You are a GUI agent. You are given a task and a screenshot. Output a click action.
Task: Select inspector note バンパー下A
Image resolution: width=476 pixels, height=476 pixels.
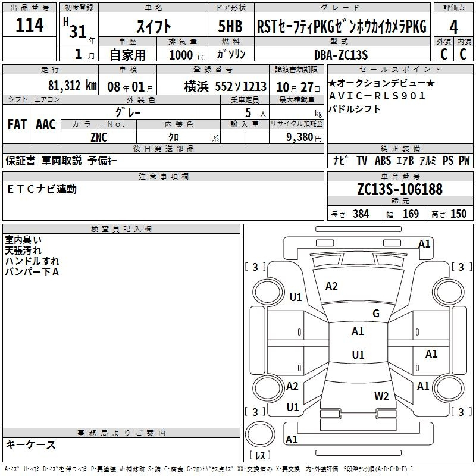32,272
